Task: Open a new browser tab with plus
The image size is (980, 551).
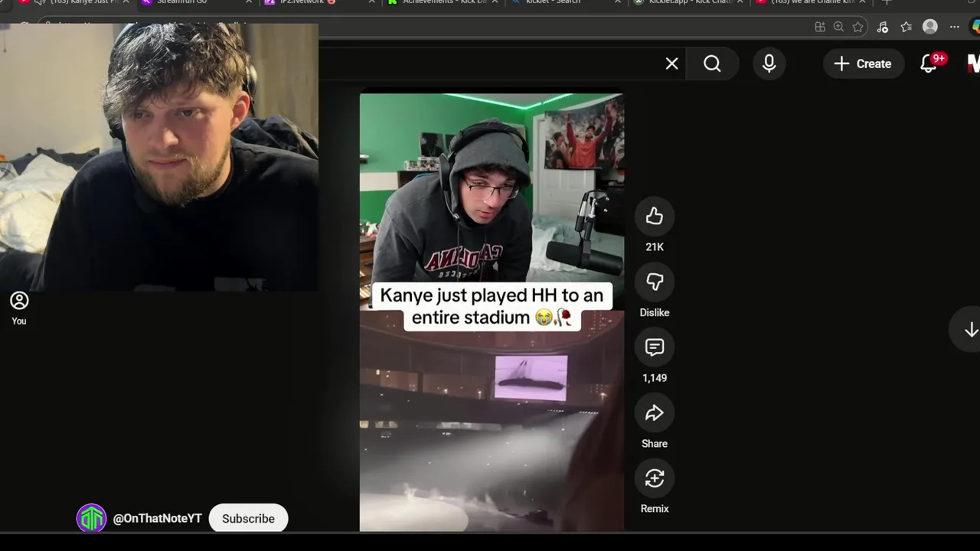Action: click(x=887, y=2)
